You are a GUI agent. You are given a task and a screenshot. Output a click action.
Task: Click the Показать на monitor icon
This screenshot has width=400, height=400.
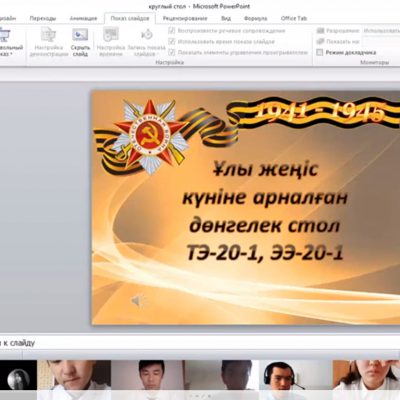pyautogui.click(x=320, y=41)
